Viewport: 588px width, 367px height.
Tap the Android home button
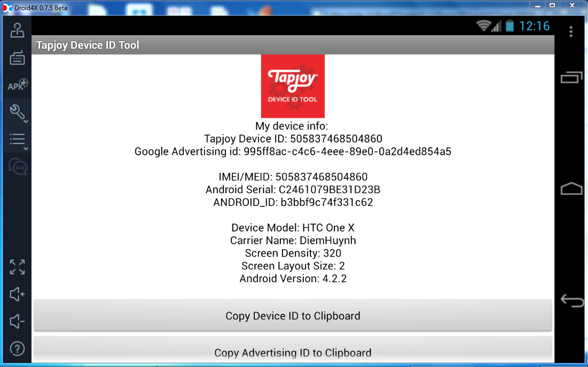571,189
